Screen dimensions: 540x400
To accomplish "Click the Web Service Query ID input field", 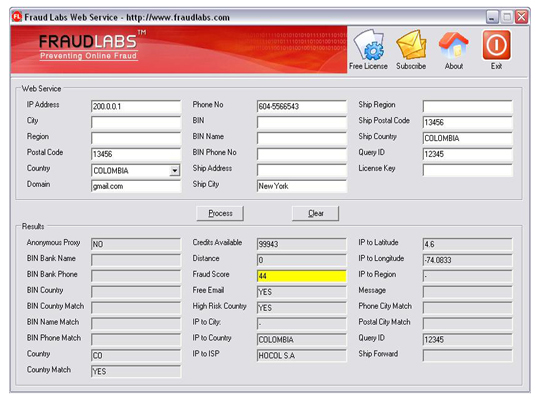I will click(x=467, y=154).
